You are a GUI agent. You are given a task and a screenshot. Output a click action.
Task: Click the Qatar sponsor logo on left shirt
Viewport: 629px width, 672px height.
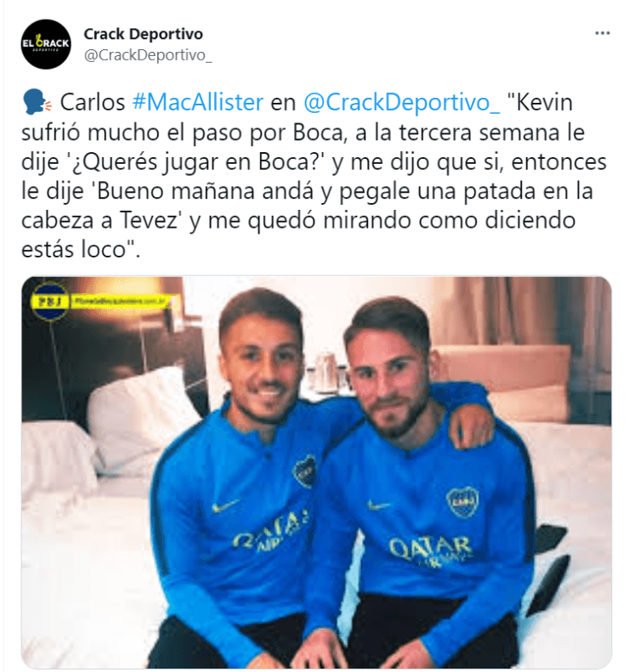click(272, 530)
